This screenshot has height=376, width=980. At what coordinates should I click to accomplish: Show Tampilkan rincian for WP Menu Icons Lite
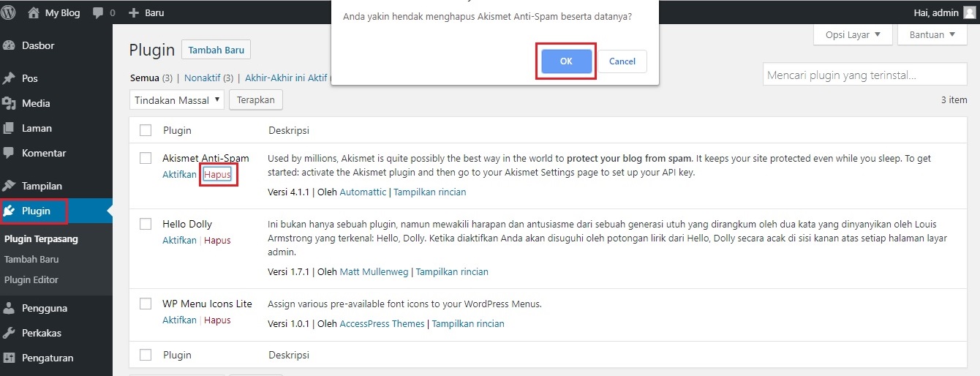[468, 323]
